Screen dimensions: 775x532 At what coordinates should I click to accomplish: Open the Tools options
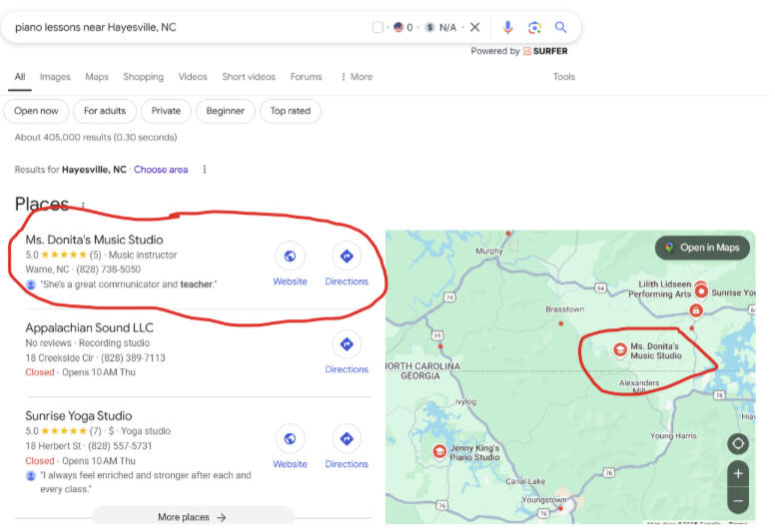(564, 77)
